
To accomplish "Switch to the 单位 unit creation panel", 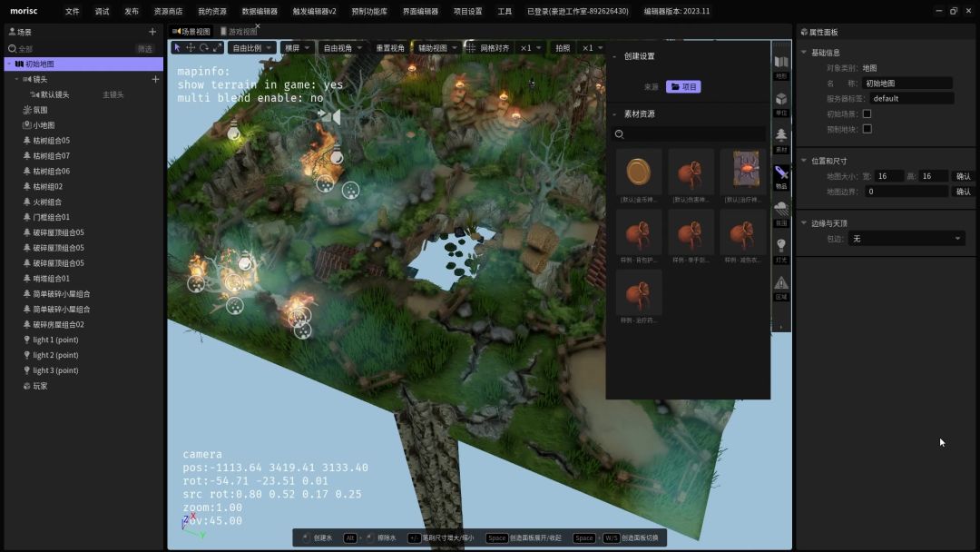I will (780, 103).
